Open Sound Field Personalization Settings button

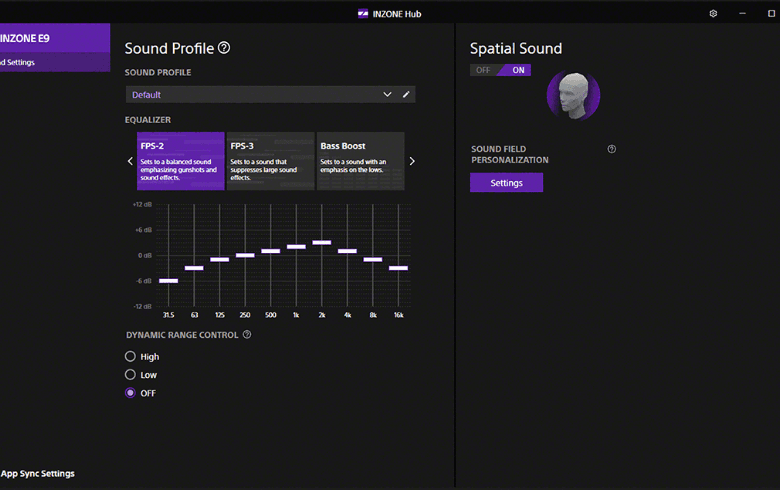(506, 183)
